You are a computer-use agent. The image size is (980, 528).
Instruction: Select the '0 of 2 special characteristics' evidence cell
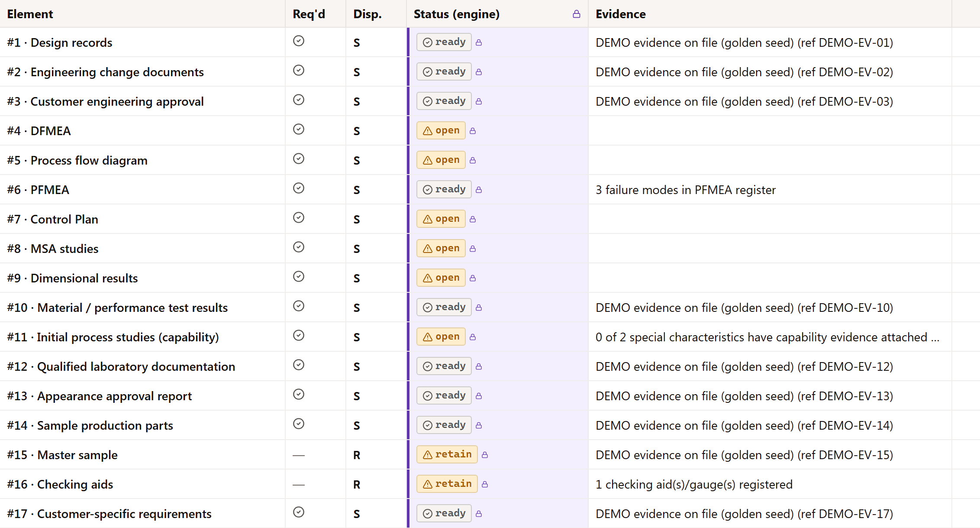tap(770, 337)
